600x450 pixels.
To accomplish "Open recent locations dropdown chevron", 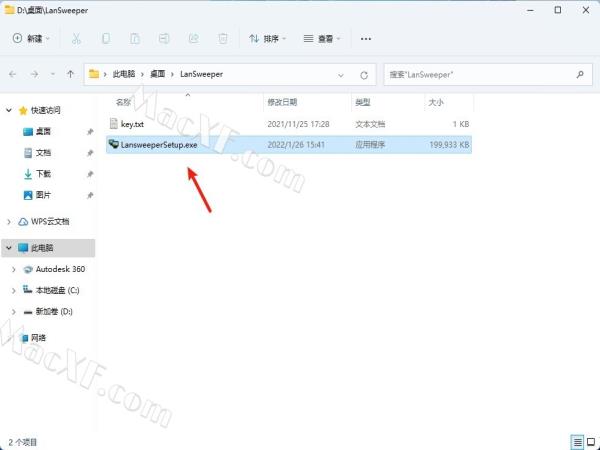I will tap(53, 74).
